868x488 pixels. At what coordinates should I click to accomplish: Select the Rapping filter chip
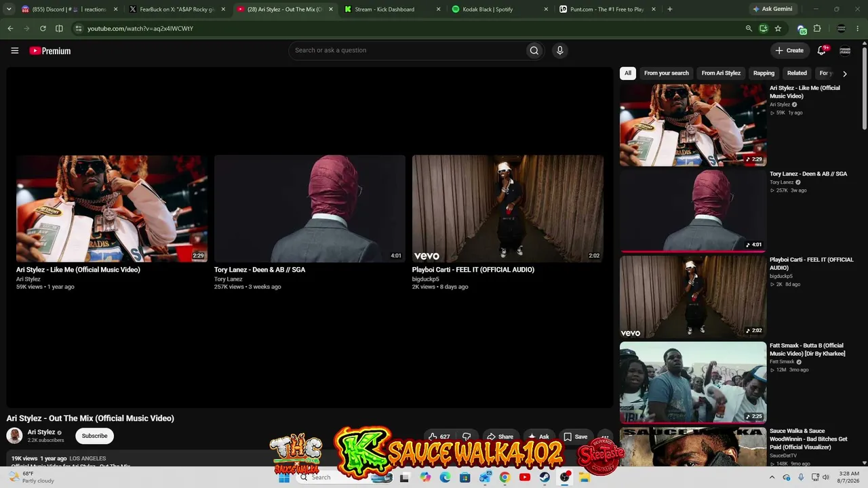[x=764, y=73]
